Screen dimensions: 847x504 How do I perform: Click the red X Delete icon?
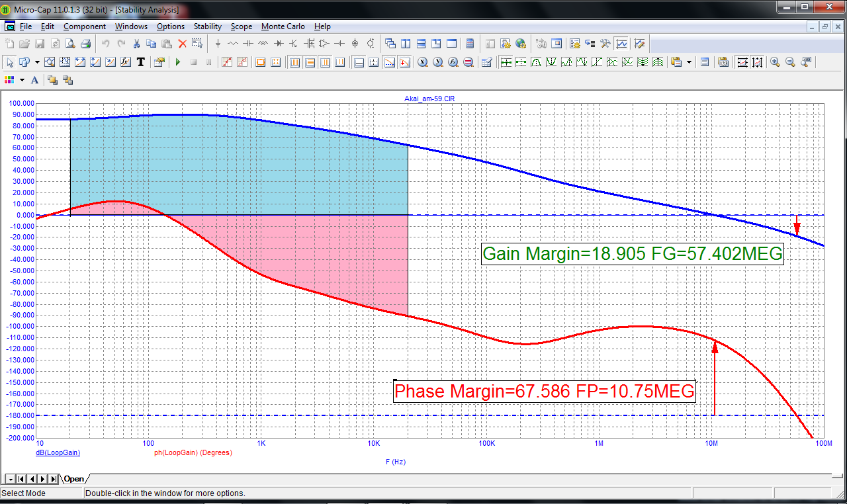click(x=182, y=44)
